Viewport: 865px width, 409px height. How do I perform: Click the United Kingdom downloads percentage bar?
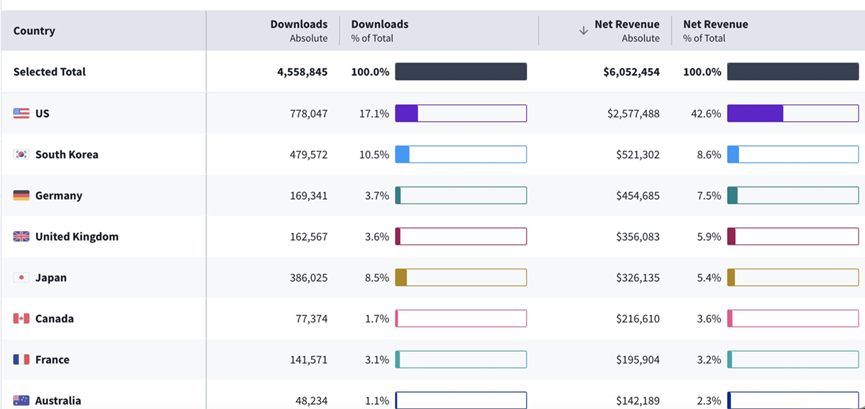point(461,237)
